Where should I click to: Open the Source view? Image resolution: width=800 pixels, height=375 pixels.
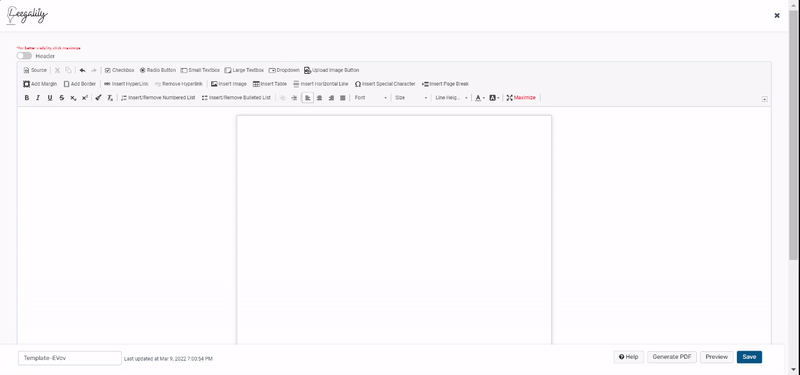tap(35, 70)
